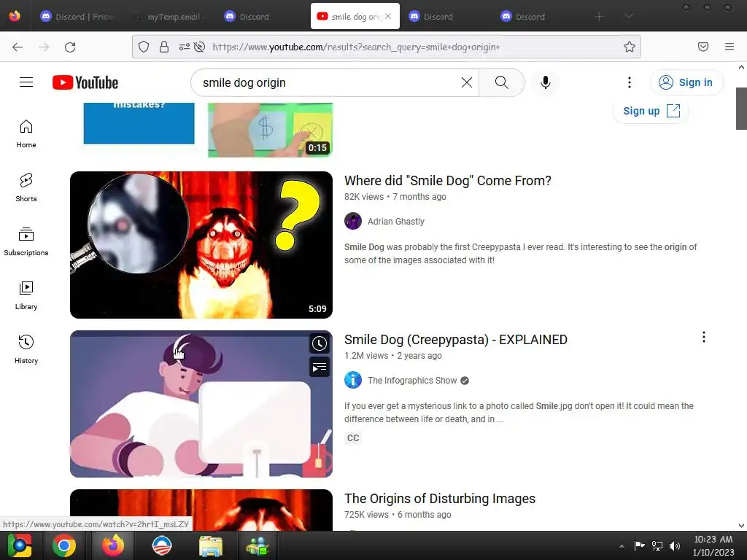Click the taskbar volume icon
This screenshot has height=560, width=747.
(x=675, y=545)
